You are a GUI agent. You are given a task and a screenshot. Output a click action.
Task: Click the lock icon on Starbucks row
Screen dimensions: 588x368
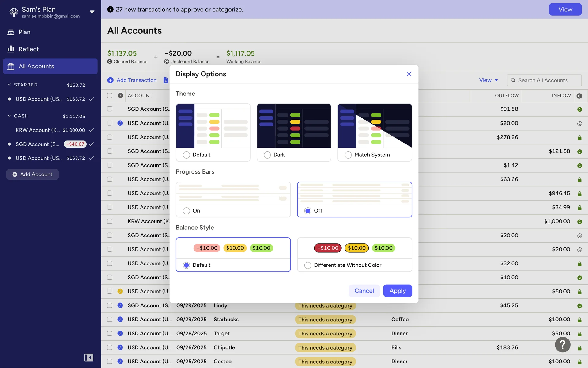pyautogui.click(x=579, y=320)
